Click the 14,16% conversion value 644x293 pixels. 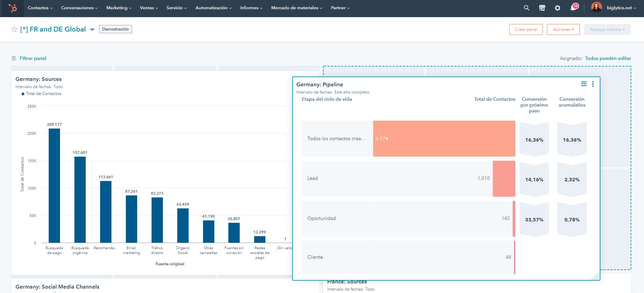point(534,180)
